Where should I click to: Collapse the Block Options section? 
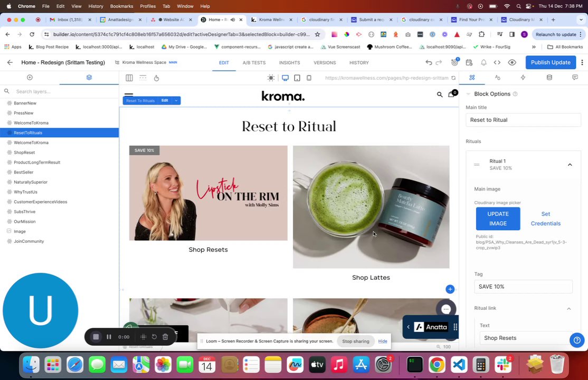click(468, 94)
